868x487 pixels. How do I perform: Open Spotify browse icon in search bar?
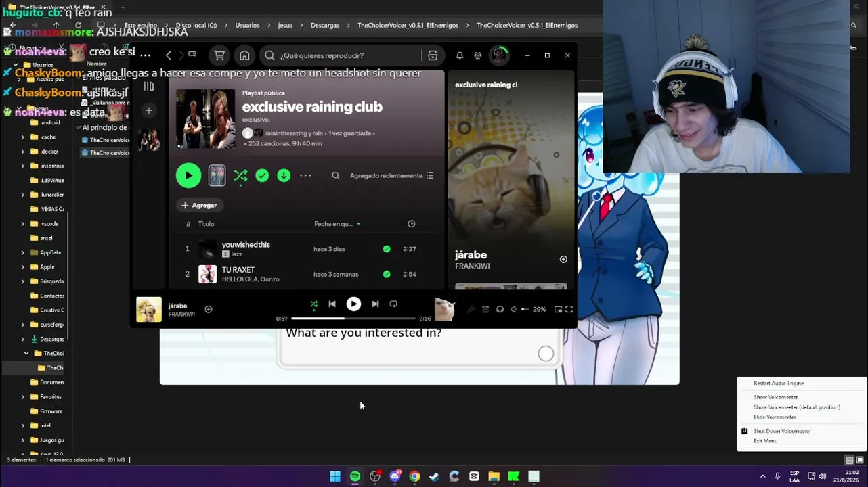coord(433,55)
